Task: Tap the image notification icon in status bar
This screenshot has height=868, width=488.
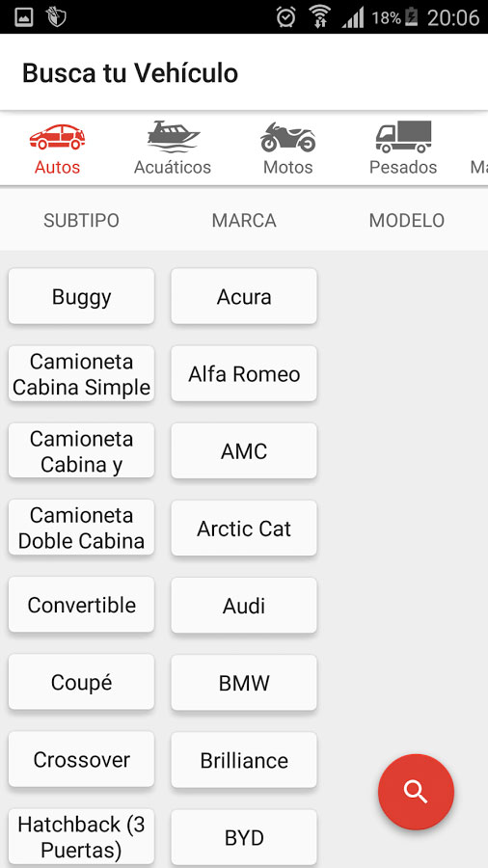Action: tap(24, 17)
